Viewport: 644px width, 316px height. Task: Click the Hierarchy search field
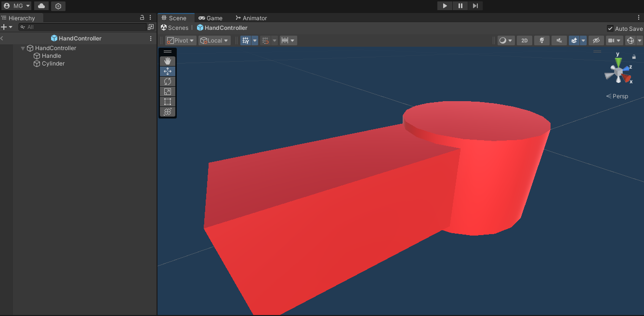(84, 27)
